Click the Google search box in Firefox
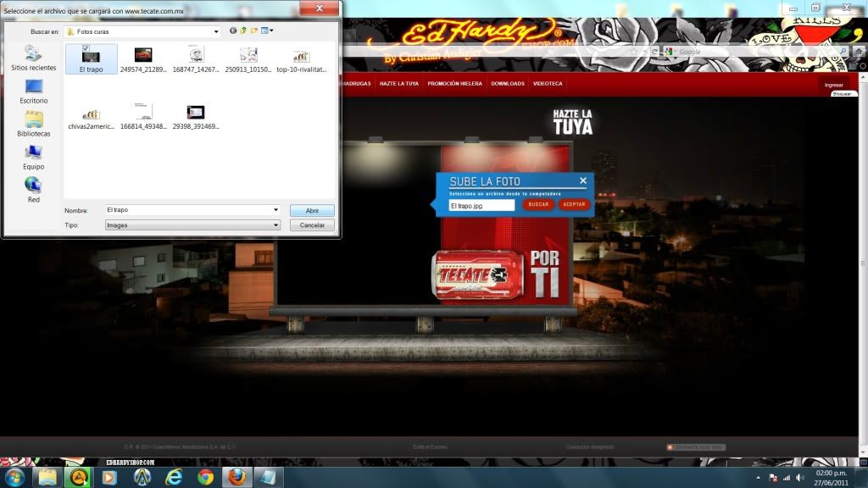868x488 pixels. coord(757,52)
